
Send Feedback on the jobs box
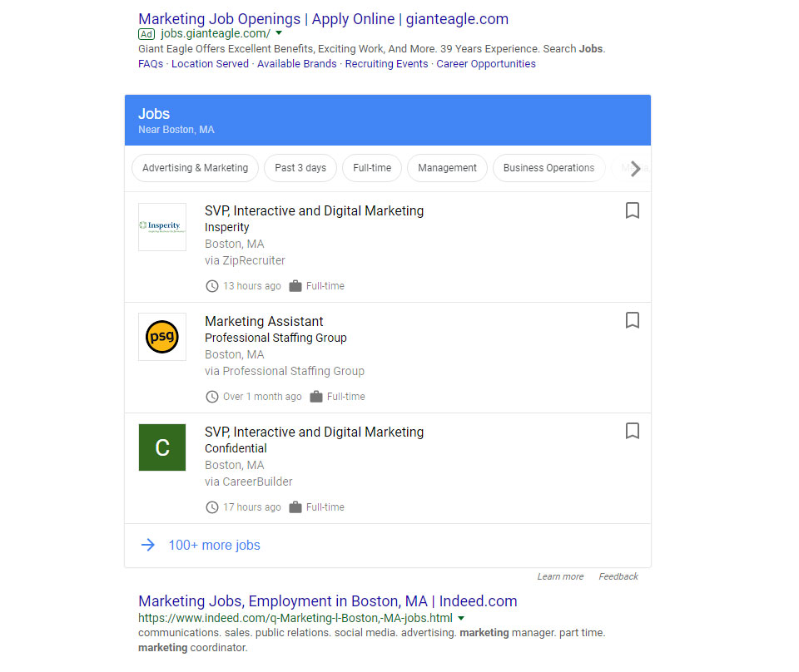pos(618,576)
